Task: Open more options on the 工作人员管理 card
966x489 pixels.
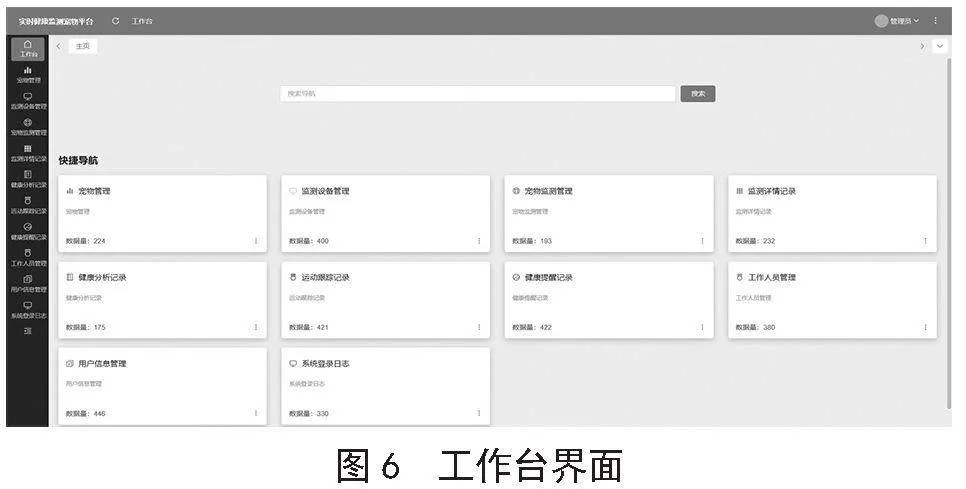Action: (925, 327)
